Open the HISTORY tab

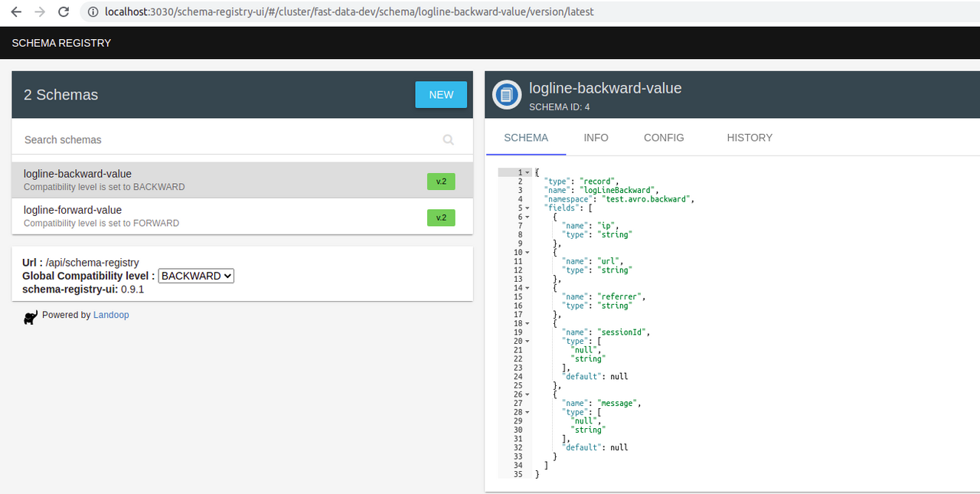pyautogui.click(x=749, y=138)
